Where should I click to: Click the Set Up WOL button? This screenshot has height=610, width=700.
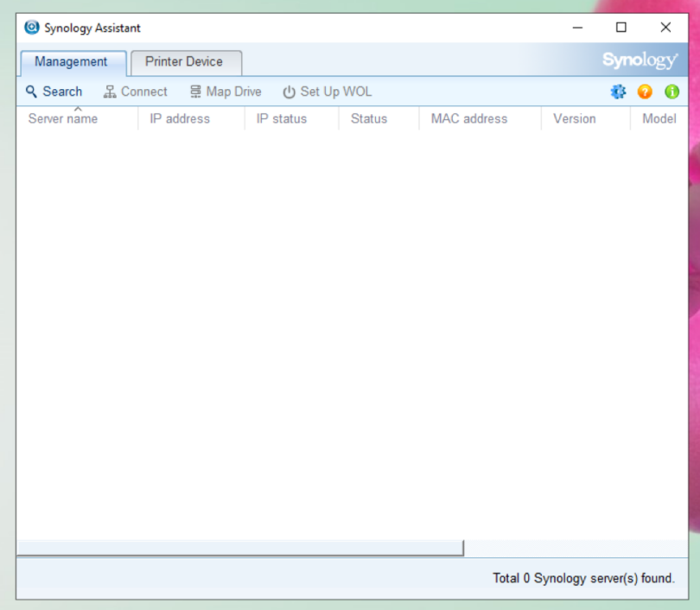(328, 92)
